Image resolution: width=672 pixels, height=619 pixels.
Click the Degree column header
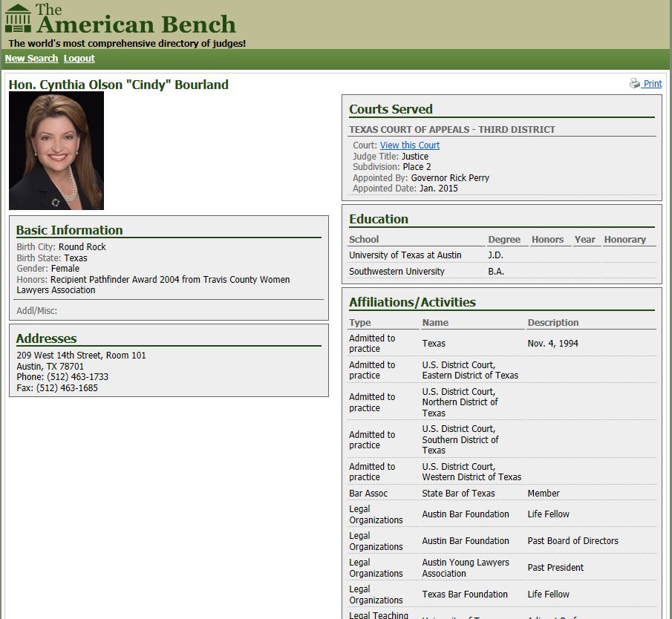[503, 240]
